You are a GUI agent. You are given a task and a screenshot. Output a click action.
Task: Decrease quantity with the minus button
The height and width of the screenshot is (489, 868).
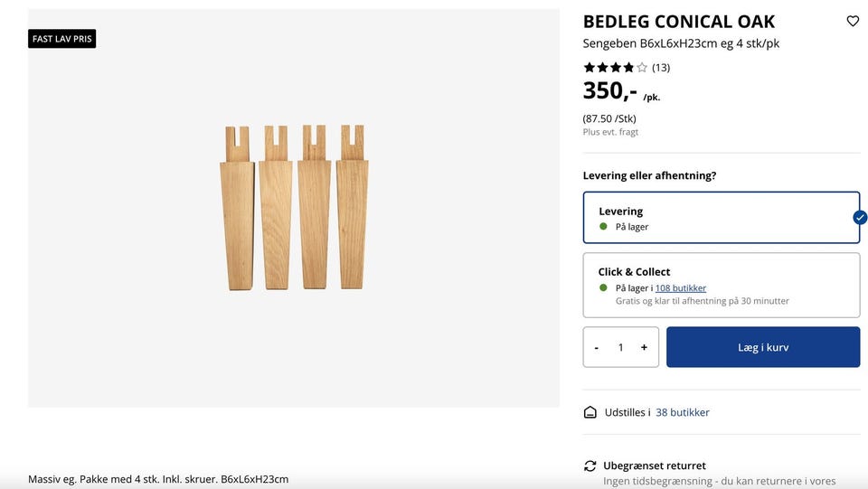click(x=597, y=347)
